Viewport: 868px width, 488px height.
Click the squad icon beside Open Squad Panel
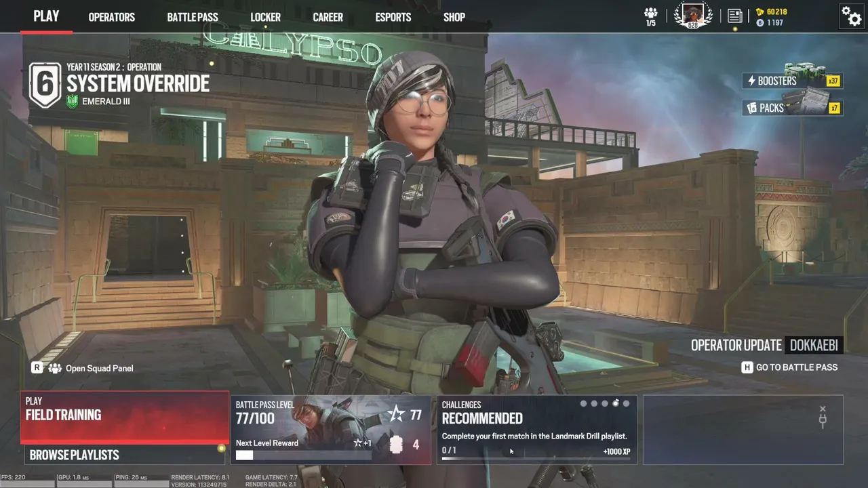click(54, 368)
